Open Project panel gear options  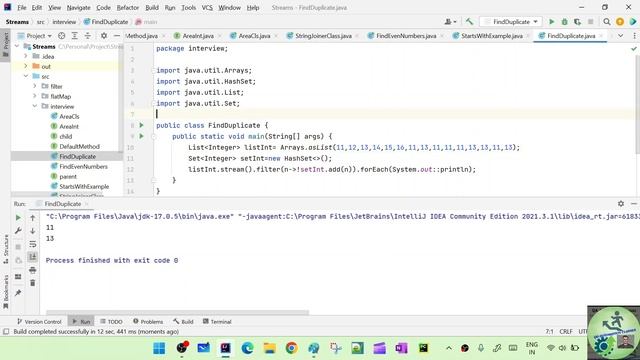click(x=104, y=36)
